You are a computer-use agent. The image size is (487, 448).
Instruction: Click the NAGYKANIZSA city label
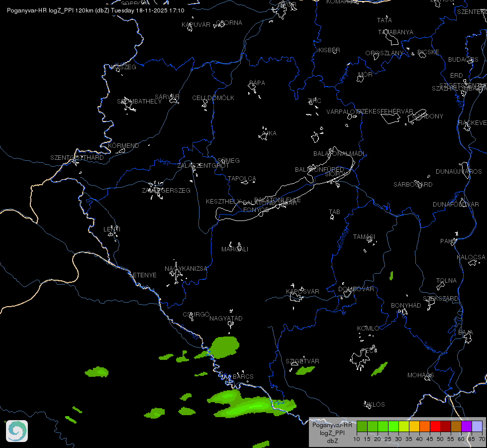pos(186,268)
